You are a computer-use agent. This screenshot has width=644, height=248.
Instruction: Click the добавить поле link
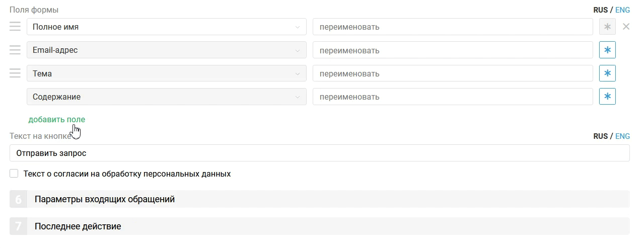point(57,119)
